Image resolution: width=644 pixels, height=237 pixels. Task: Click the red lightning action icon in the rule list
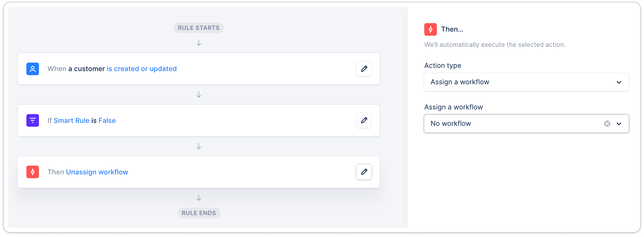pyautogui.click(x=33, y=172)
